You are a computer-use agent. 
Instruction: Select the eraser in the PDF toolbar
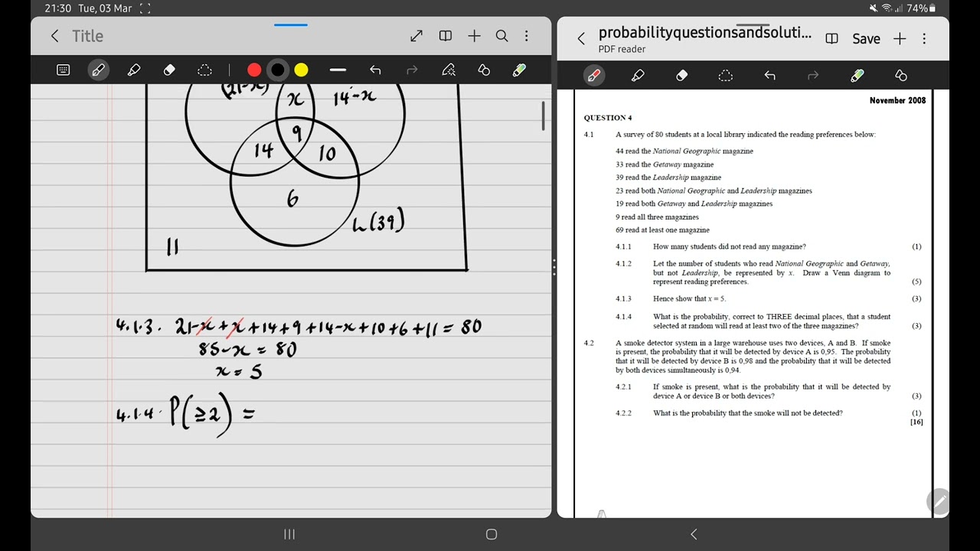pyautogui.click(x=682, y=75)
